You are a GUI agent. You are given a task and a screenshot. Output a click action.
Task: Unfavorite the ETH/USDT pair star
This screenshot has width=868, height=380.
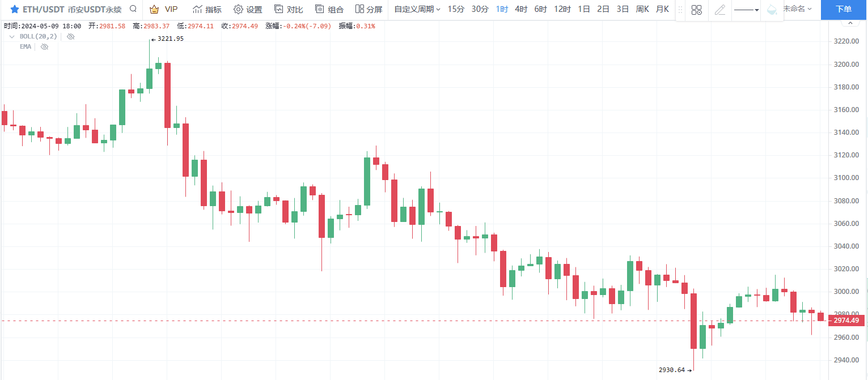point(14,9)
